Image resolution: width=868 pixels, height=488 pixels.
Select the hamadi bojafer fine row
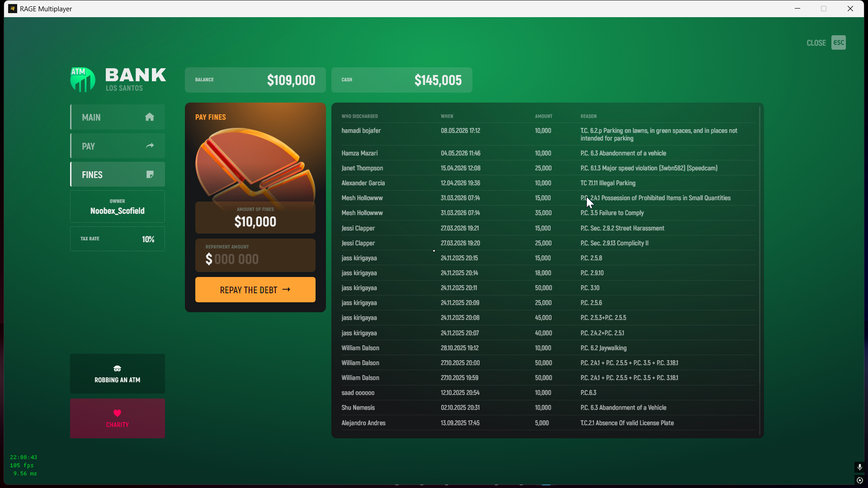point(548,134)
